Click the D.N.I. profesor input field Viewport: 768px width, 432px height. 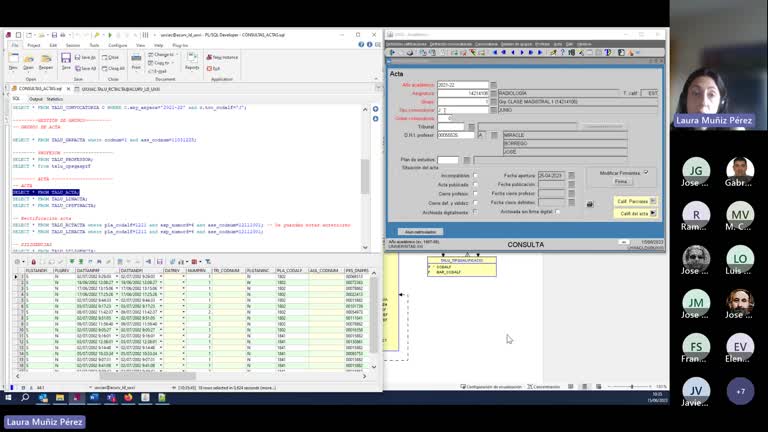(x=456, y=135)
